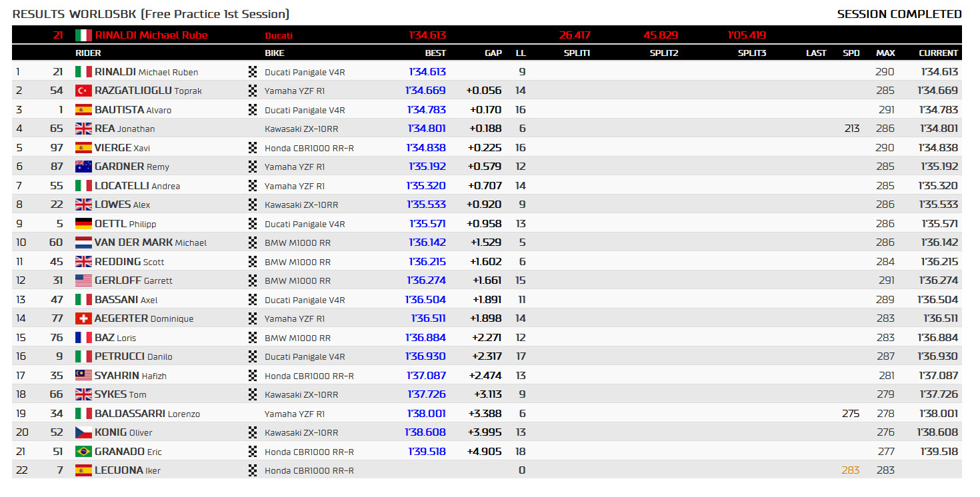Click the checkered flag icon for BAUTISTA

tap(253, 110)
